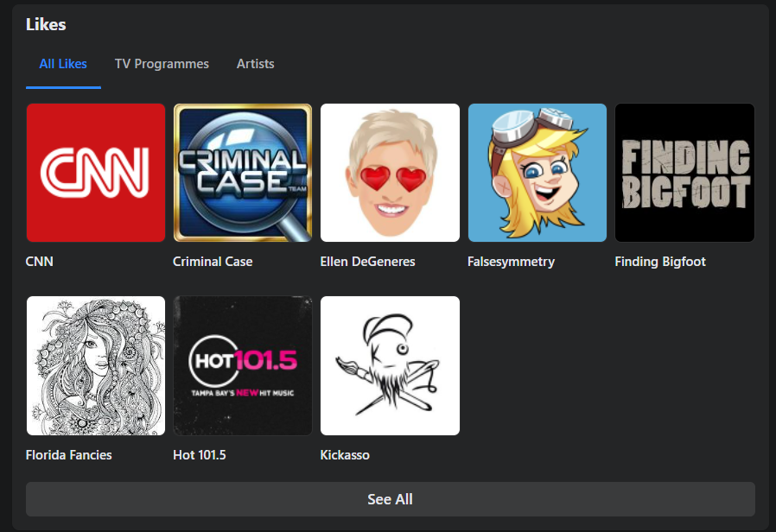Switch to the All Likes tab

(x=63, y=64)
